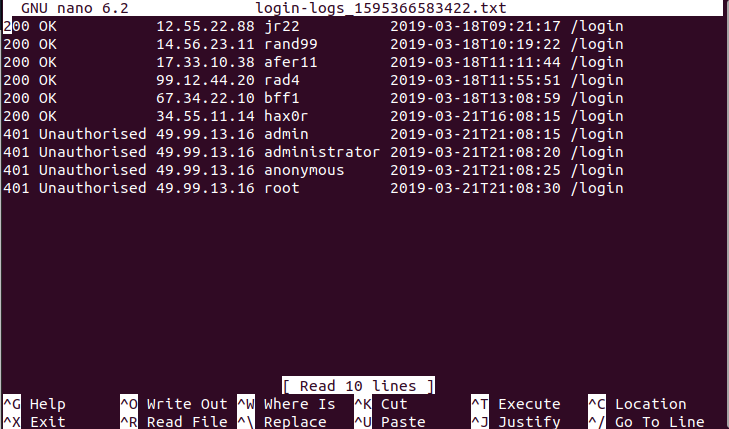Click the Exit shortcut at bottom

(x=47, y=422)
